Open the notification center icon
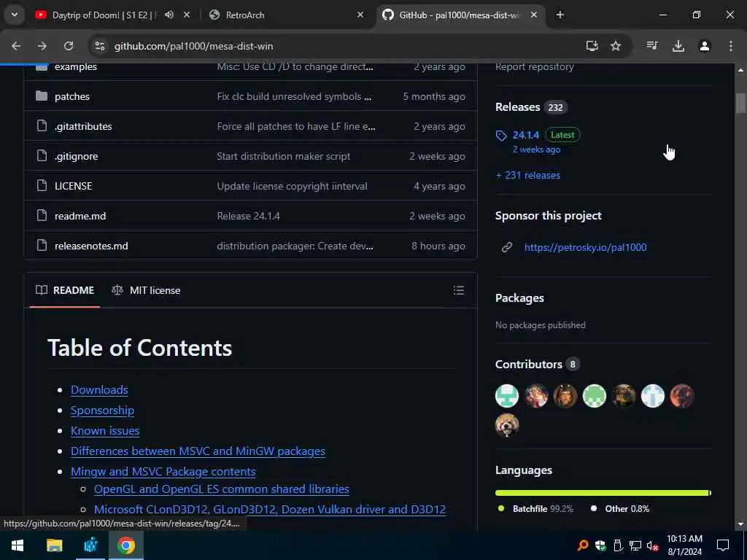The height and width of the screenshot is (560, 747). point(723,545)
